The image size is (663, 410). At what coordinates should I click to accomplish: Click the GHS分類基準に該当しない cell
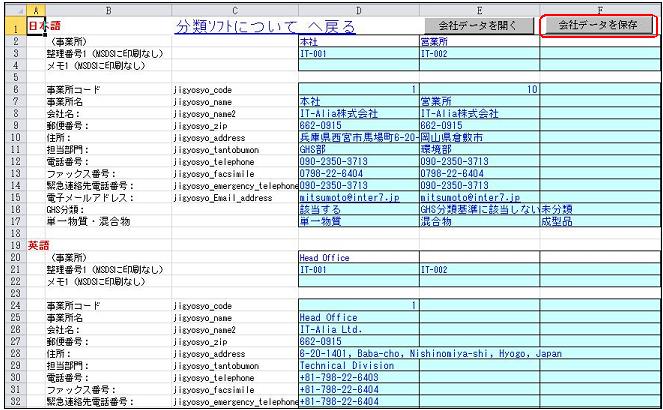click(x=479, y=210)
